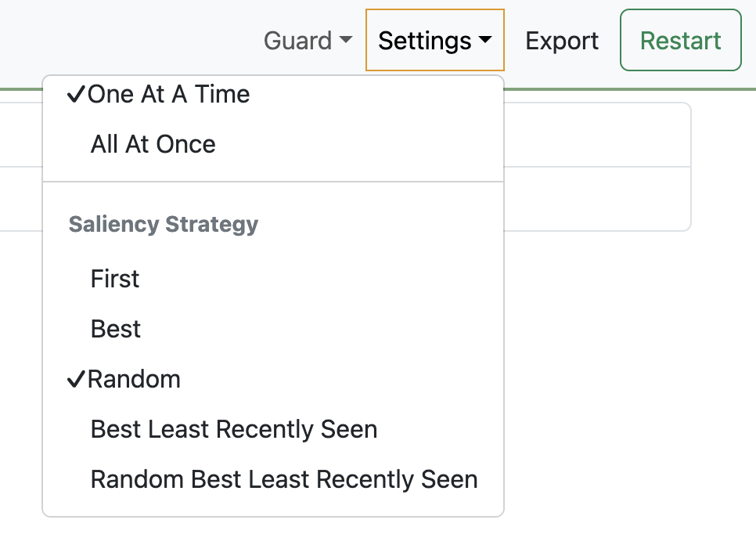Pick the Random saliency strategy
The image size is (756, 545).
point(135,380)
